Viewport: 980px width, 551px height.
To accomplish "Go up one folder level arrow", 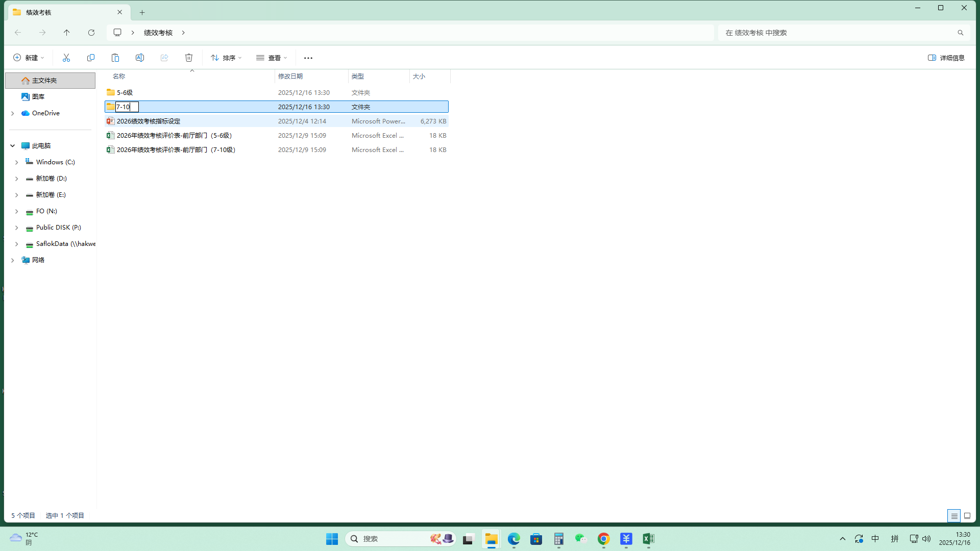I will click(67, 33).
